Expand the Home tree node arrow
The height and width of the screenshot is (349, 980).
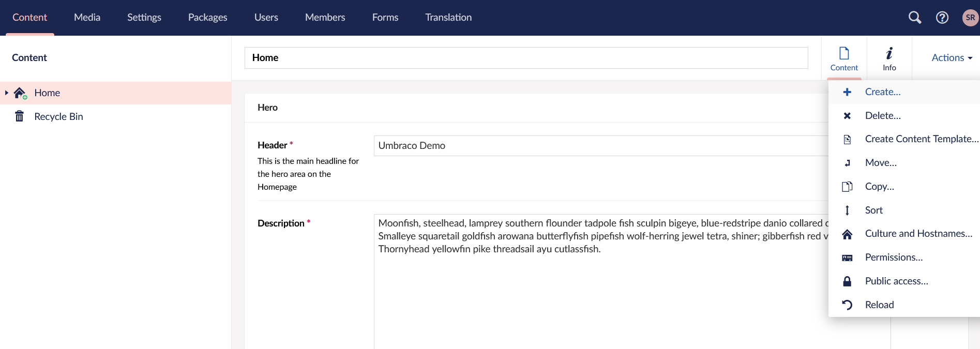(x=6, y=93)
